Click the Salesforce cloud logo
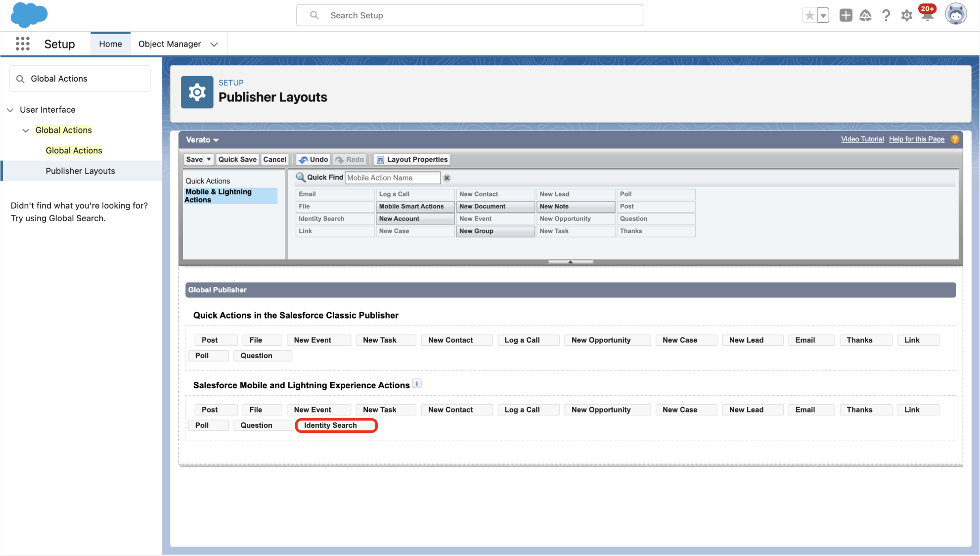 tap(29, 15)
